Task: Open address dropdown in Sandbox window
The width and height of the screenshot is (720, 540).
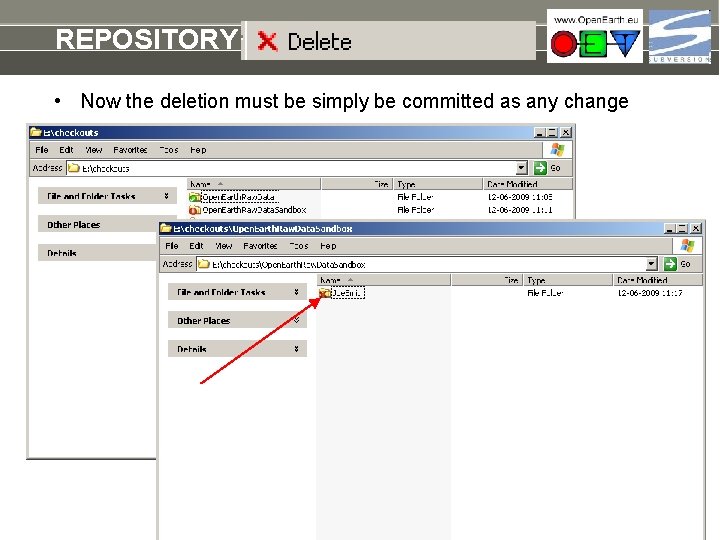Action: (652, 264)
